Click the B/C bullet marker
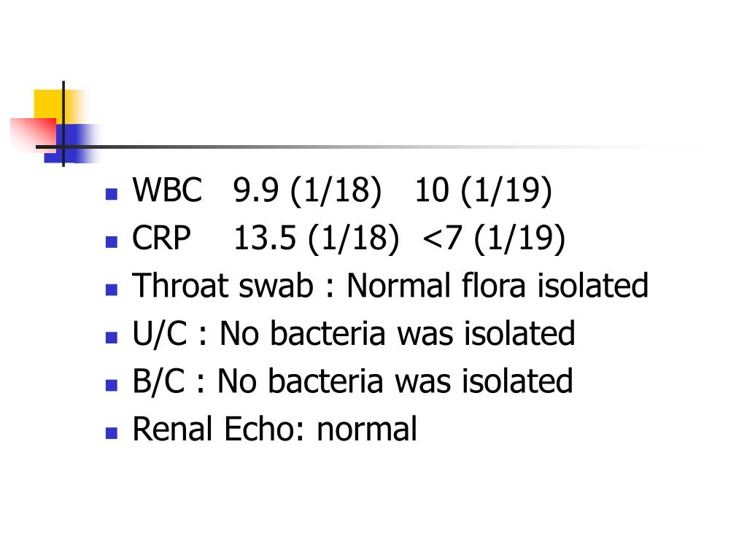747x560 pixels. (x=112, y=385)
